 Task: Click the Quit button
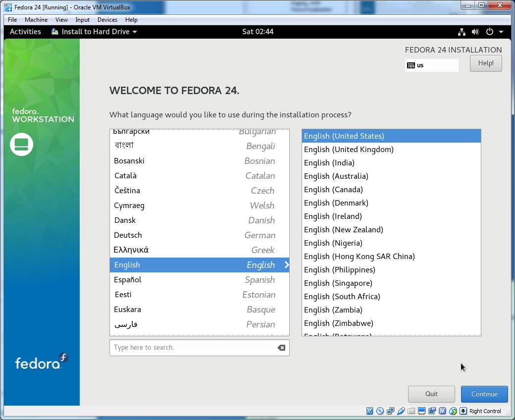(431, 394)
